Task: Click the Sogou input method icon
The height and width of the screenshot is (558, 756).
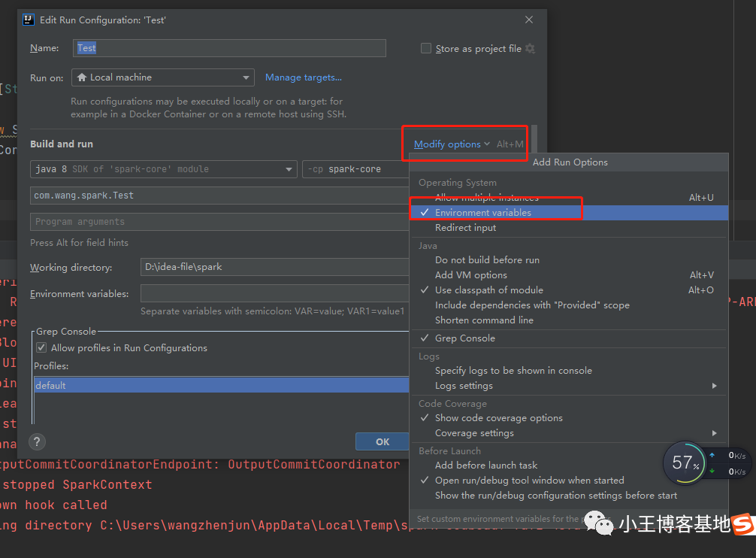Action: click(x=744, y=524)
